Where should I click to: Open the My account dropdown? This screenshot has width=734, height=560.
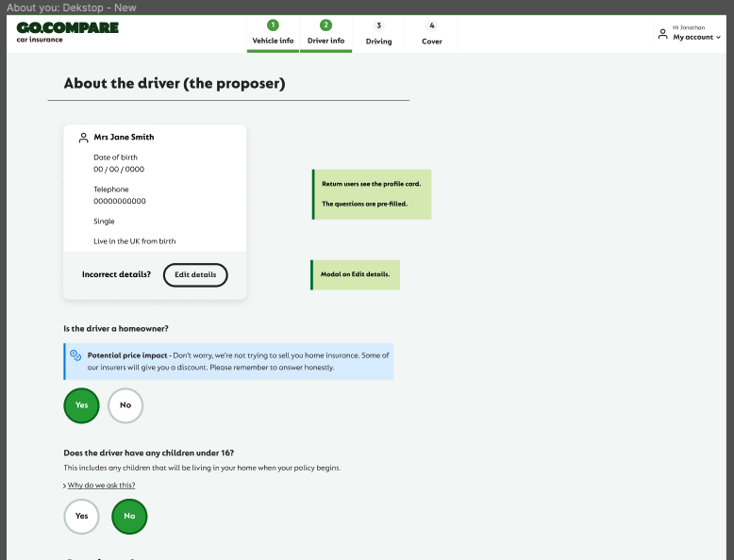[696, 38]
